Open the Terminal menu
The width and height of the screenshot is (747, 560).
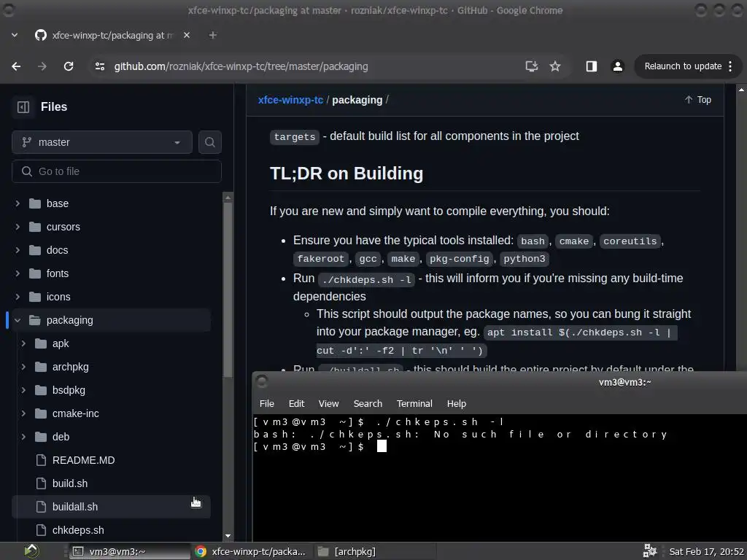coord(414,404)
